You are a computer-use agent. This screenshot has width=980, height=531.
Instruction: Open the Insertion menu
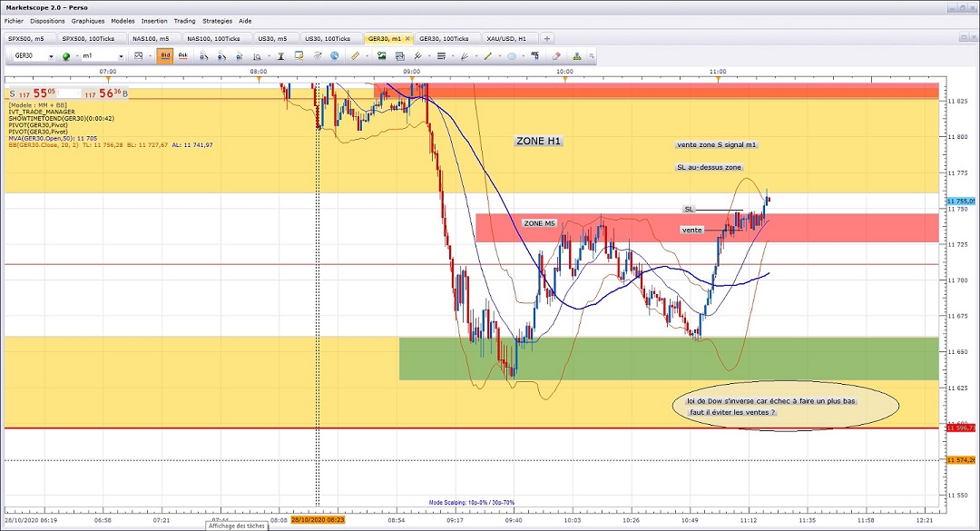(x=154, y=21)
